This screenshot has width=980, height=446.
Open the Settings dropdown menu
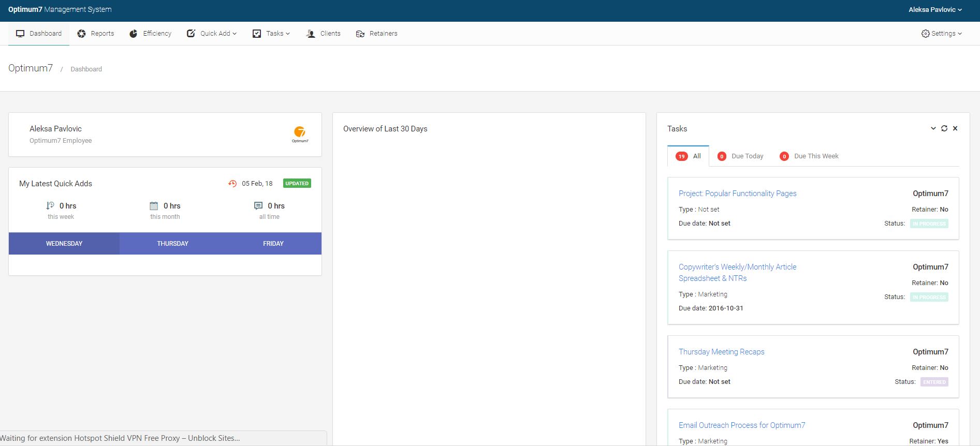(941, 34)
